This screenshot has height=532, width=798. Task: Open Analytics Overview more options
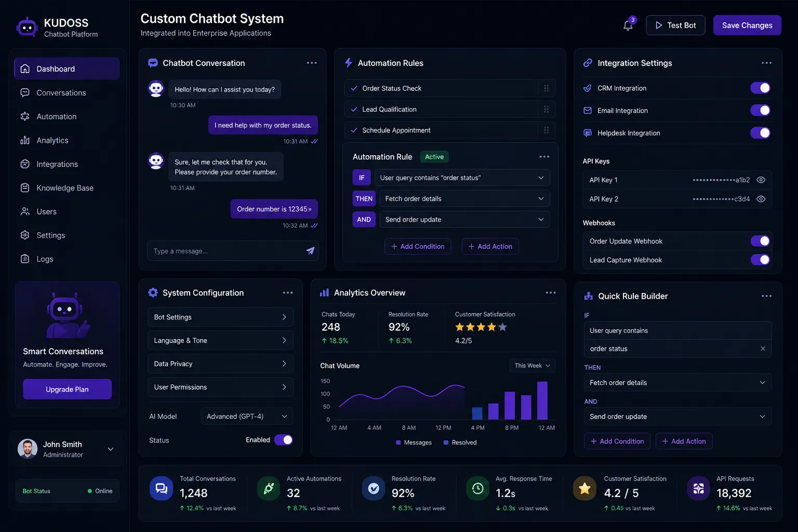point(551,293)
